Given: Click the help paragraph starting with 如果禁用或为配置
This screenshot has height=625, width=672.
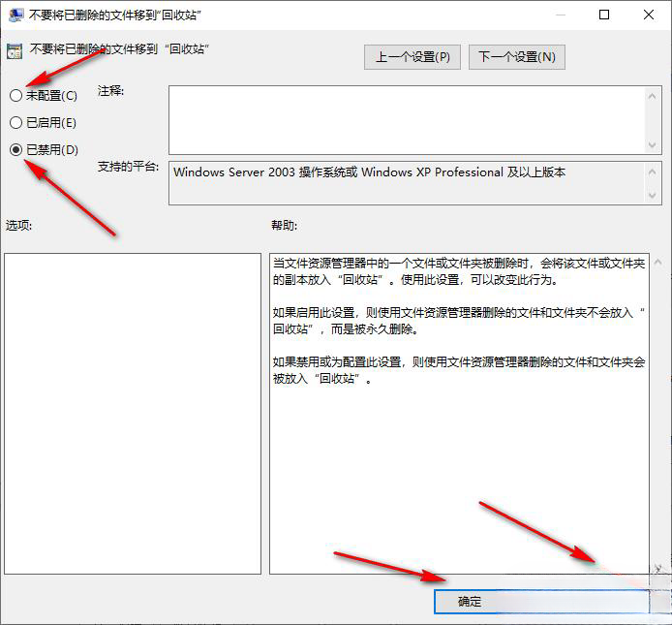Looking at the screenshot, I should [459, 370].
